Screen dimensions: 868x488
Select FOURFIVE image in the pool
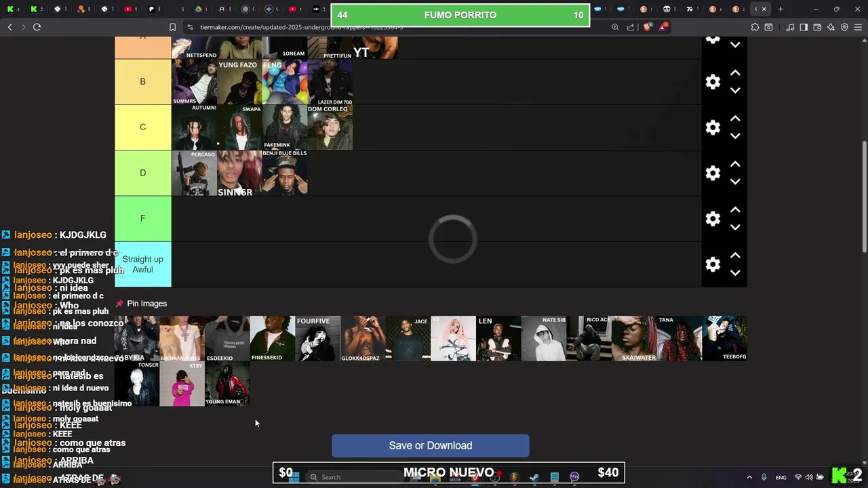tap(317, 338)
